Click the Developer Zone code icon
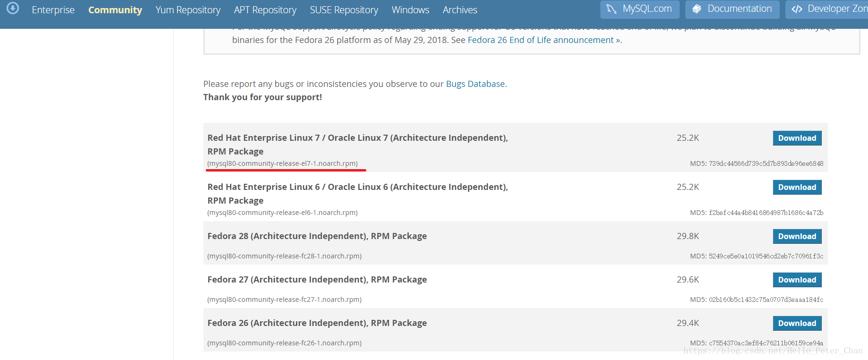Screen dimensions: 868x360 (x=797, y=9)
